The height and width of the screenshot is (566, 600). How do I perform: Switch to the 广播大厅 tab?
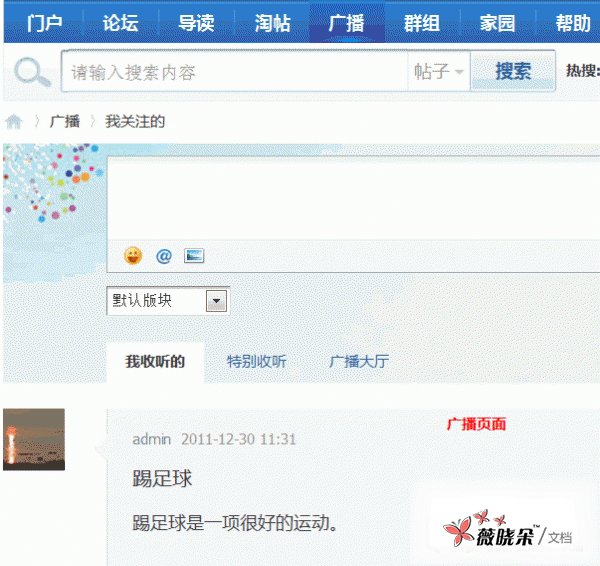359,362
